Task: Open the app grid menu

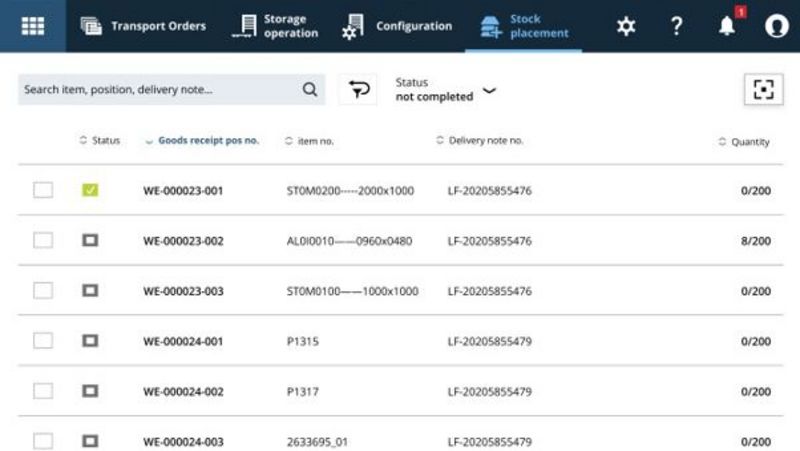Action: click(33, 26)
